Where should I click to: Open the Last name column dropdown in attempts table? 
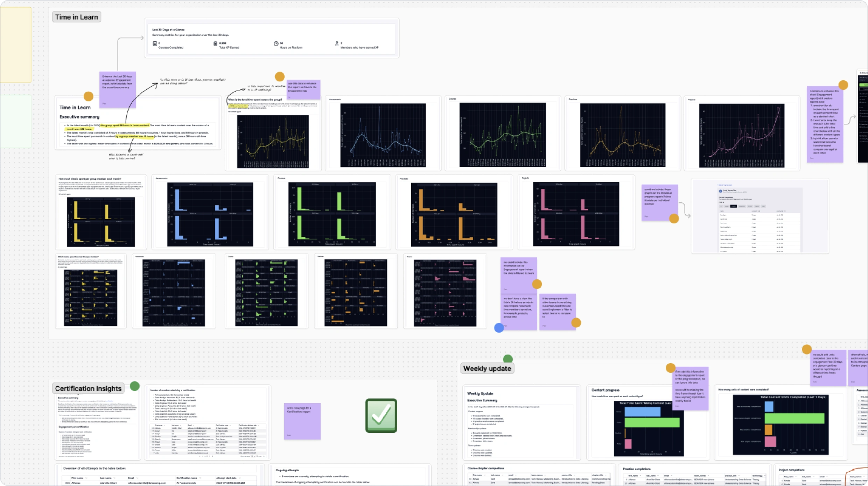tap(115, 478)
